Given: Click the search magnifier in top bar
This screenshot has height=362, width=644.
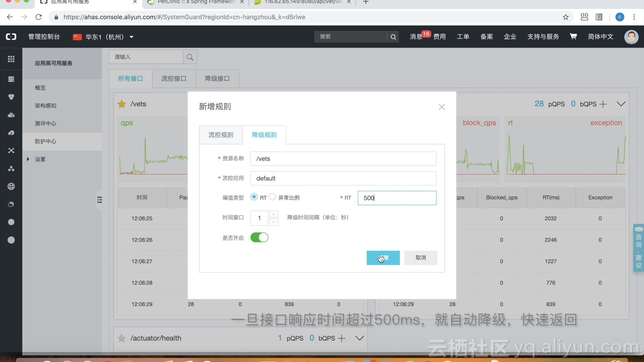Looking at the screenshot, I should [393, 37].
